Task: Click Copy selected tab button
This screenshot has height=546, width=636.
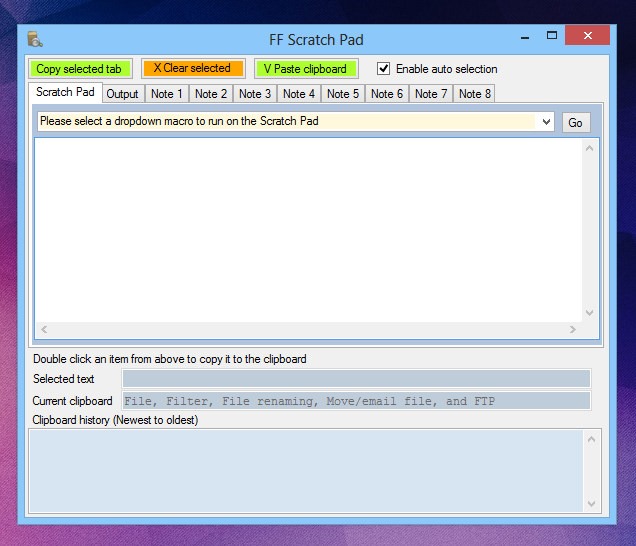Action: click(80, 69)
